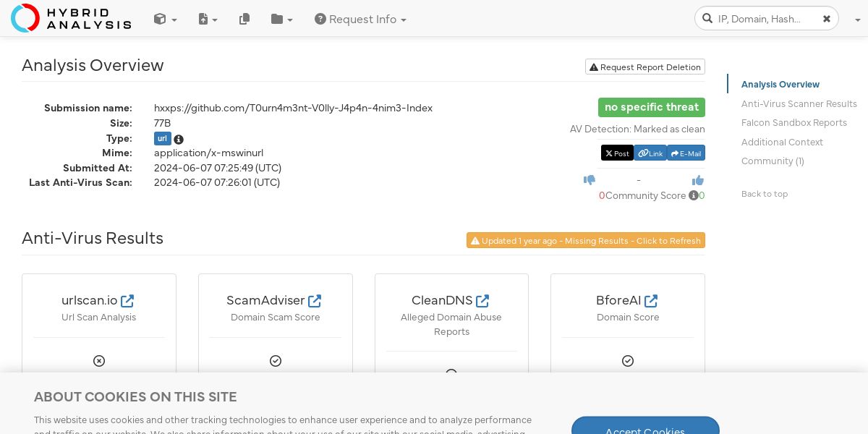Screen dimensions: 868x434
Task: Open ScamAdviser external link icon
Action: point(315,300)
